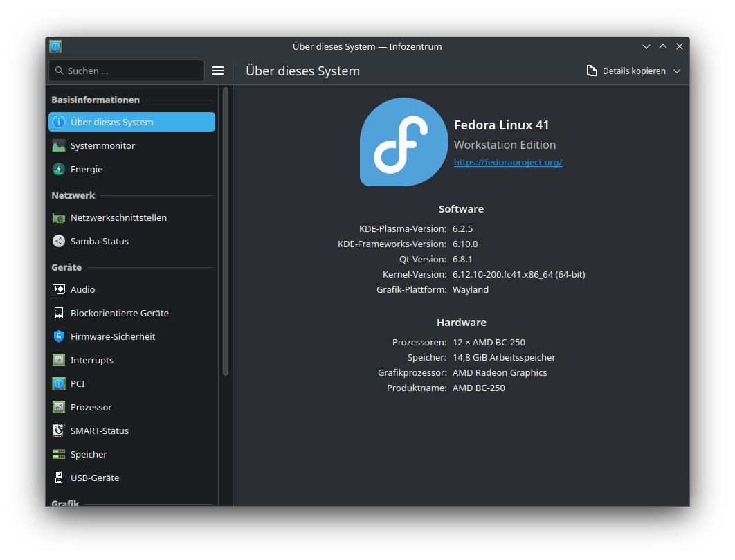The height and width of the screenshot is (560, 735).
Task: Open the Firmware-Sicherheit entry
Action: pyautogui.click(x=131, y=336)
